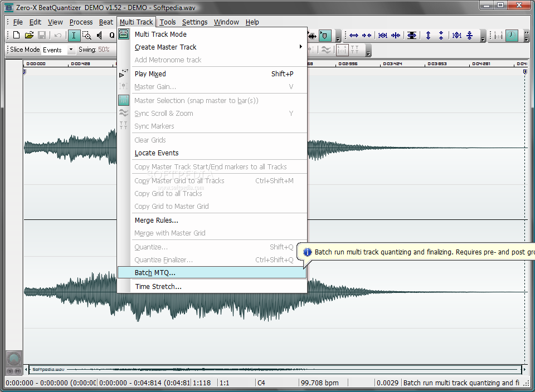Image resolution: width=535 pixels, height=392 pixels.
Task: Click the zoom to selection bar icon
Action: click(x=412, y=35)
